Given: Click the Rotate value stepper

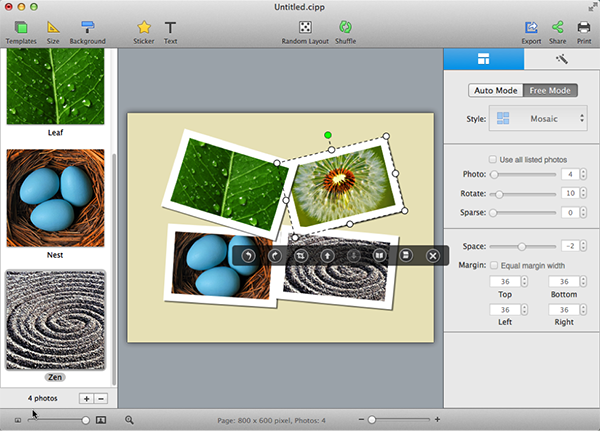Looking at the screenshot, I should coord(584,193).
